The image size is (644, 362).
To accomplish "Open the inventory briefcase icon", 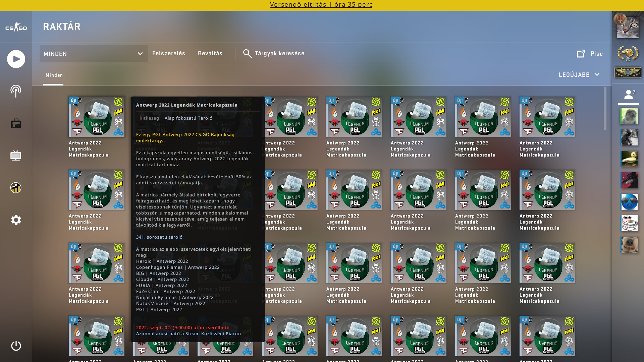I will pyautogui.click(x=16, y=123).
